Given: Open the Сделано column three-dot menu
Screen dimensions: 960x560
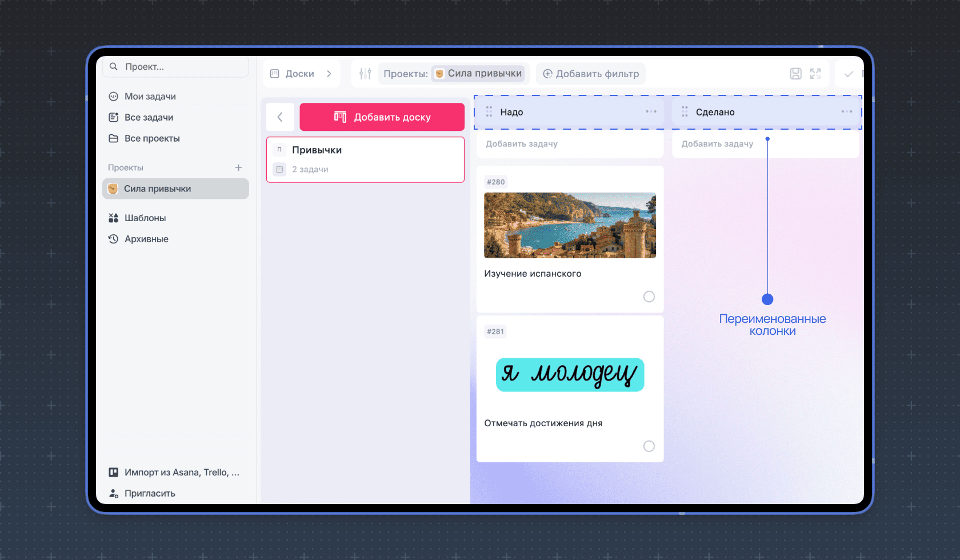Looking at the screenshot, I should point(846,112).
